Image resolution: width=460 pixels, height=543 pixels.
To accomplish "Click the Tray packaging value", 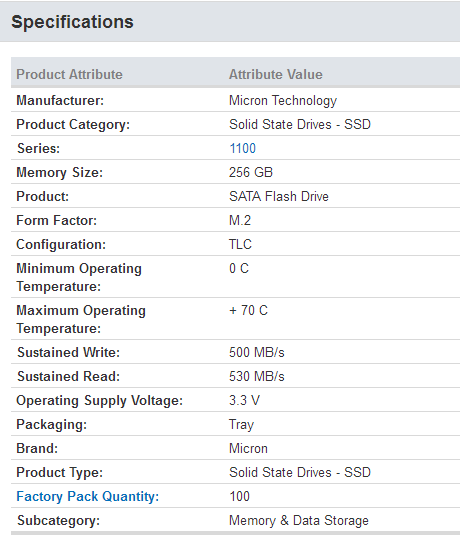I will click(x=241, y=425).
